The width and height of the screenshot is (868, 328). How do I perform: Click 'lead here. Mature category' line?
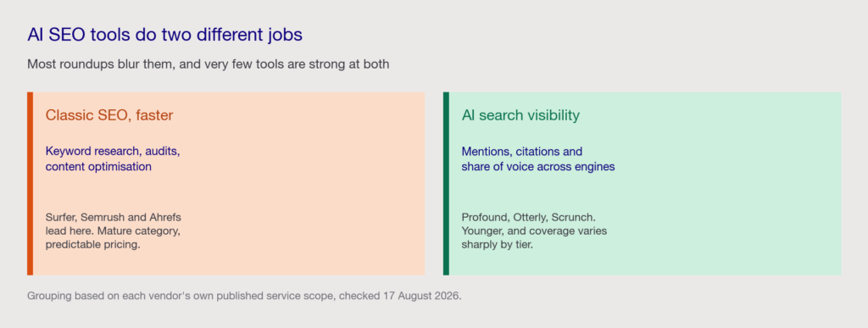coord(113,231)
